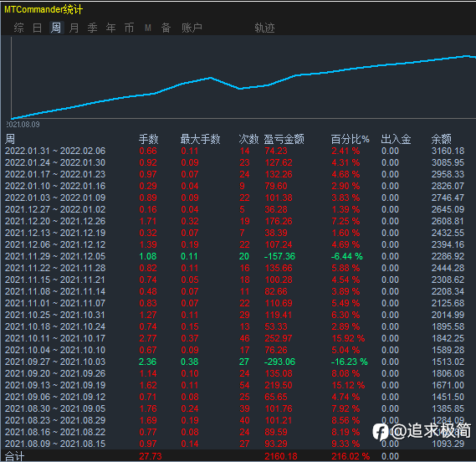Open the 月 monthly statistics tab
Viewport: 476px width, 462px height.
(x=74, y=28)
